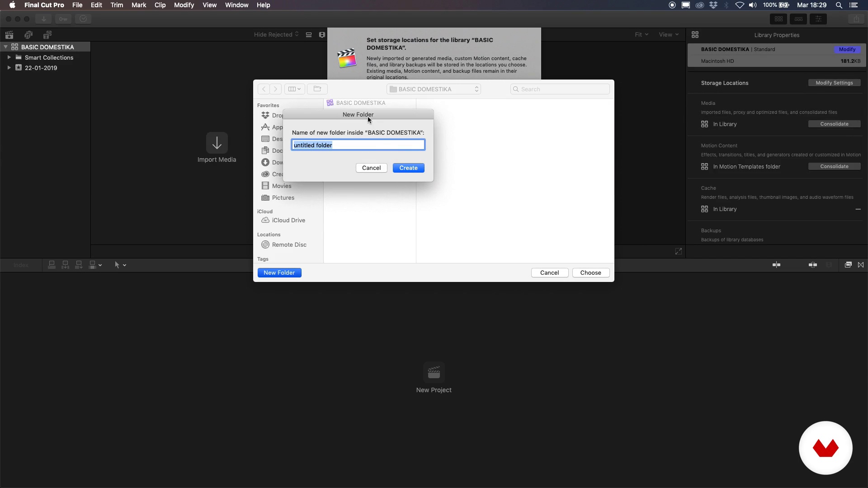This screenshot has height=488, width=868.
Task: Cancel the file browser sheet
Action: [549, 272]
